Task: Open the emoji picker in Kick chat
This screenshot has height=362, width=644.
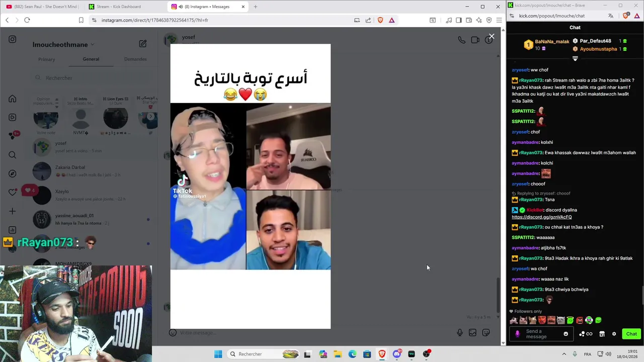Action: pos(566,334)
